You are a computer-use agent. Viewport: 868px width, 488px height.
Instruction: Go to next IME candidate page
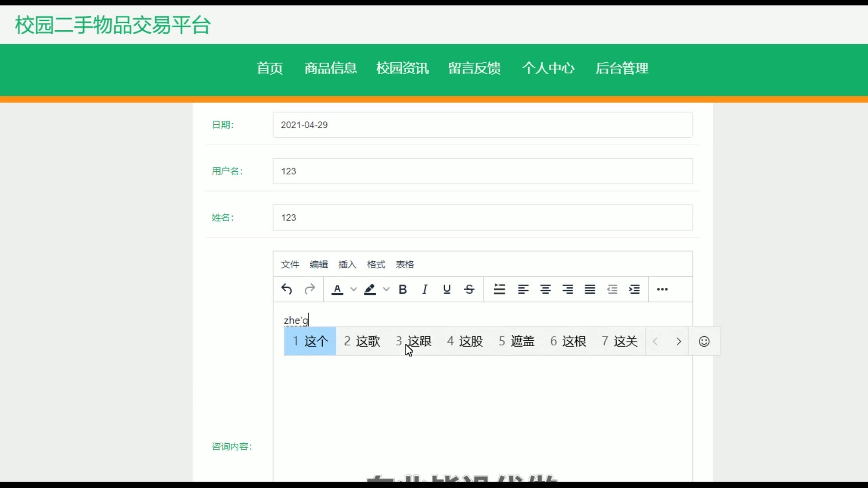pyautogui.click(x=678, y=342)
